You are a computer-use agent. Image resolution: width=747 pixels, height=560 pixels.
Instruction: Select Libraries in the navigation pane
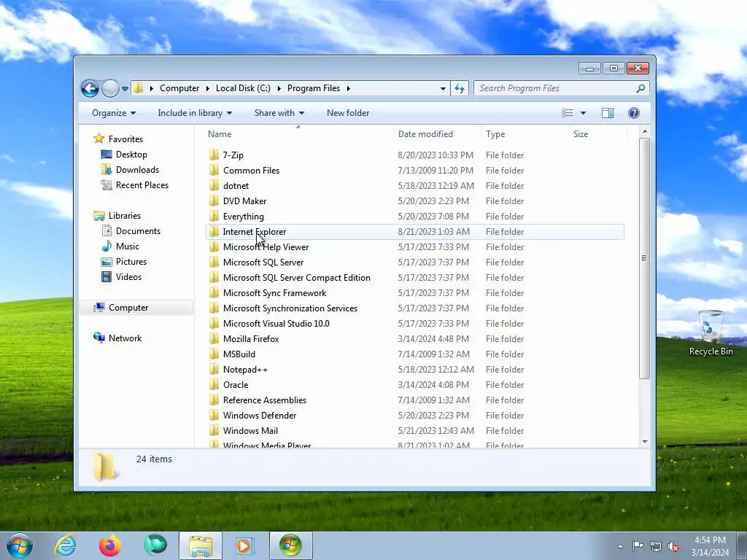tap(124, 216)
